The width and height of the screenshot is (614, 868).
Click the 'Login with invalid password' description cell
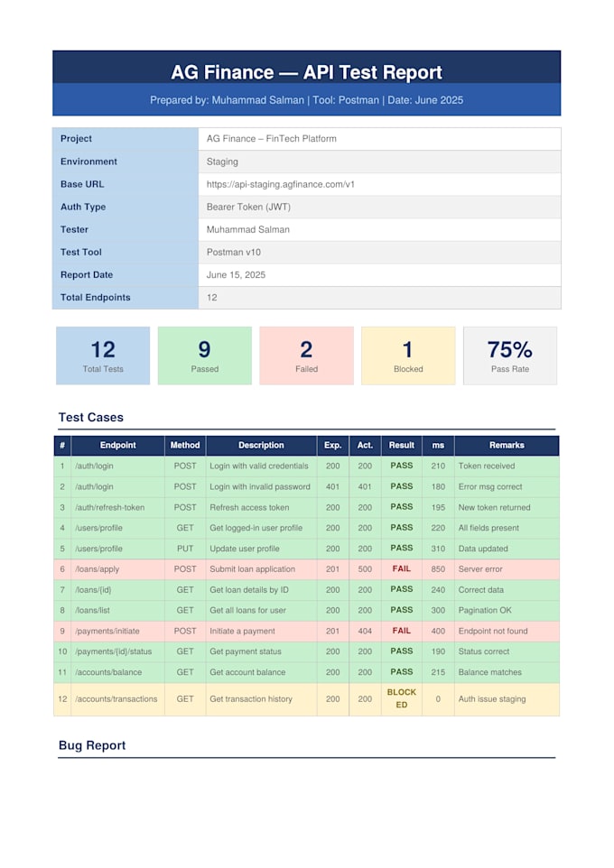pyautogui.click(x=260, y=486)
